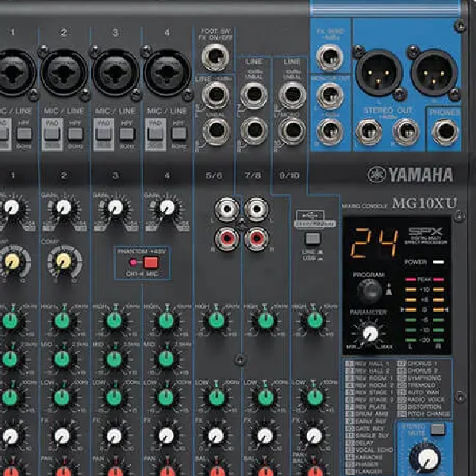
Task: Click the channel 7/8 red RCA R jack
Action: coord(256,239)
